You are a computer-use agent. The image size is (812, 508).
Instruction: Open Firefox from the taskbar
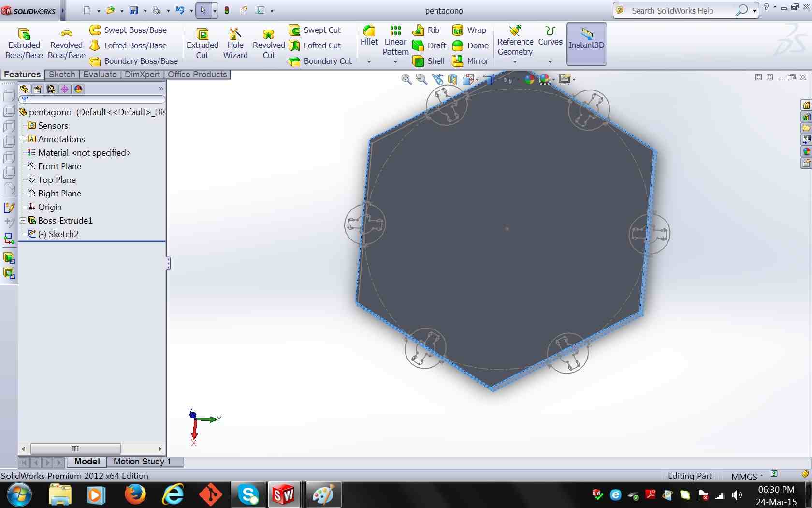coord(135,495)
